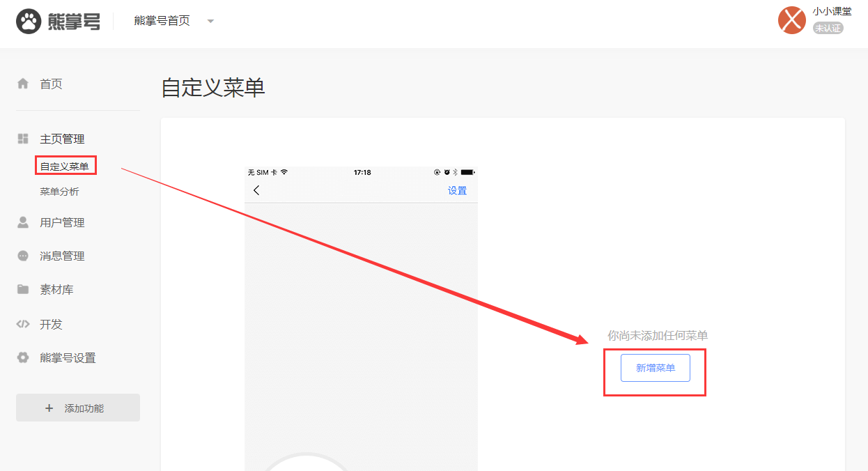Open 素材库 in the sidebar
Viewport: 868px width, 471px height.
(56, 290)
